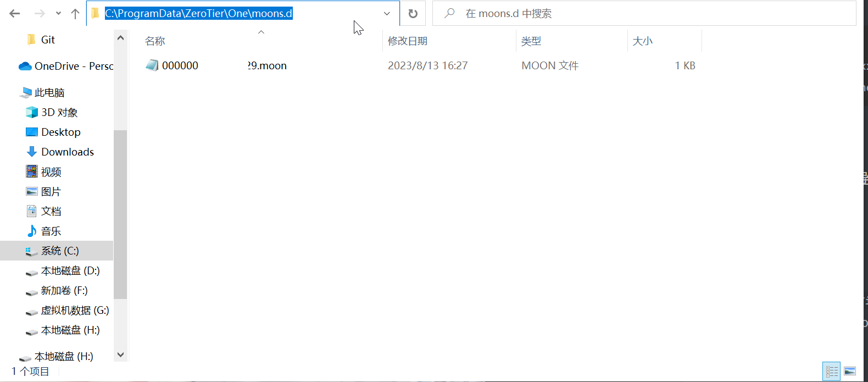Open the 文档 folder
This screenshot has height=382, width=868.
43,211
